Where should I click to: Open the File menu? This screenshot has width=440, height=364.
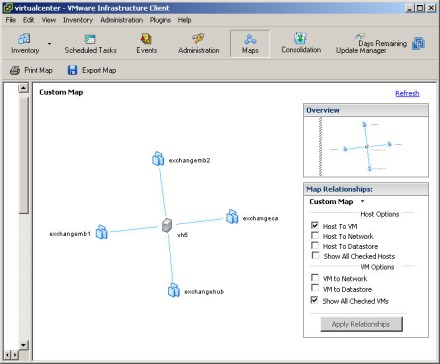(11, 20)
